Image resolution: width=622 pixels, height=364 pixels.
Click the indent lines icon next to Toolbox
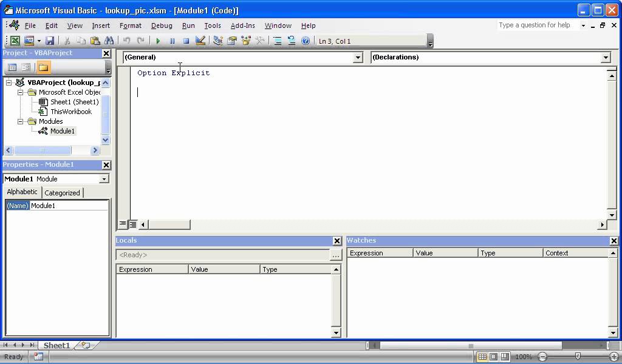pyautogui.click(x=278, y=41)
